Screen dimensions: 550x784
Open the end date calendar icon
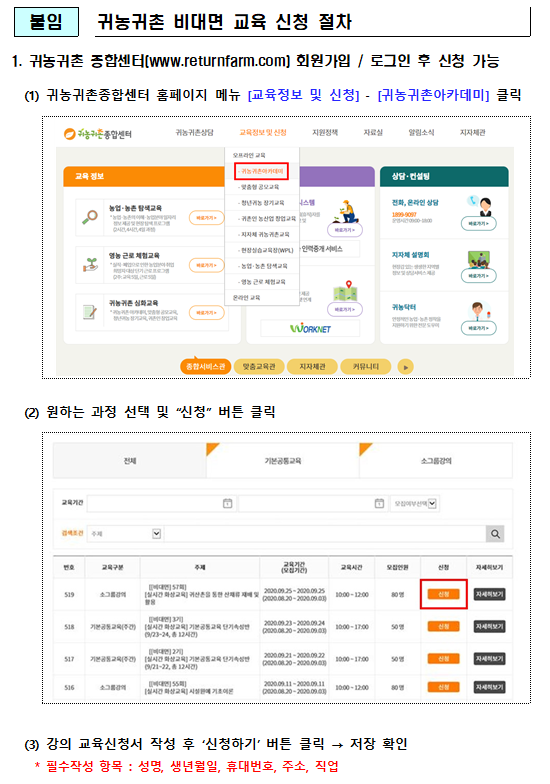(380, 503)
